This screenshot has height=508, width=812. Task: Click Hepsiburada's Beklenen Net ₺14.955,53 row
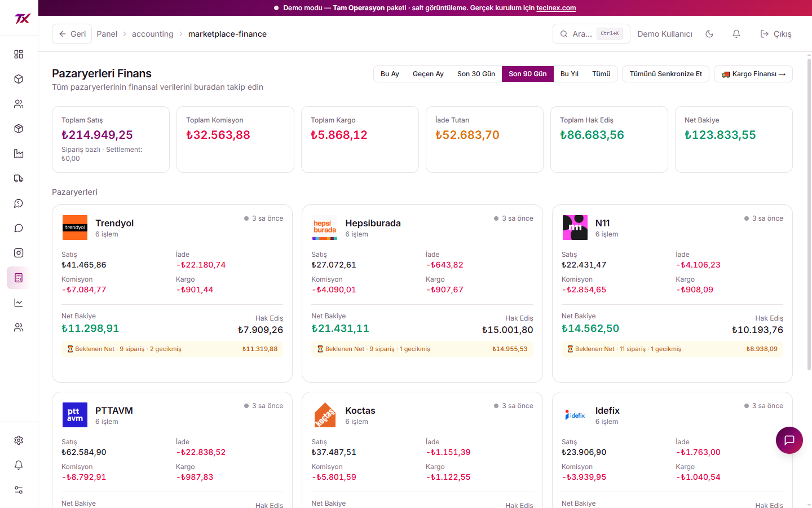coord(422,349)
